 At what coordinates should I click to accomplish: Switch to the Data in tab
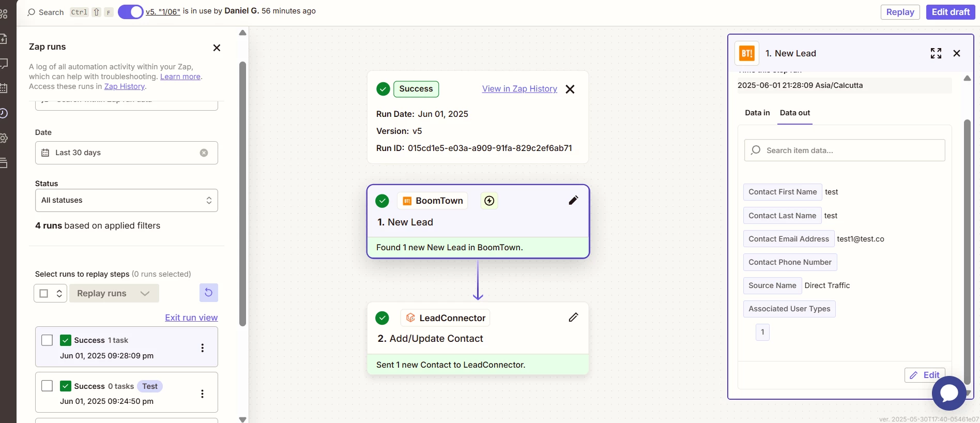[x=757, y=113]
